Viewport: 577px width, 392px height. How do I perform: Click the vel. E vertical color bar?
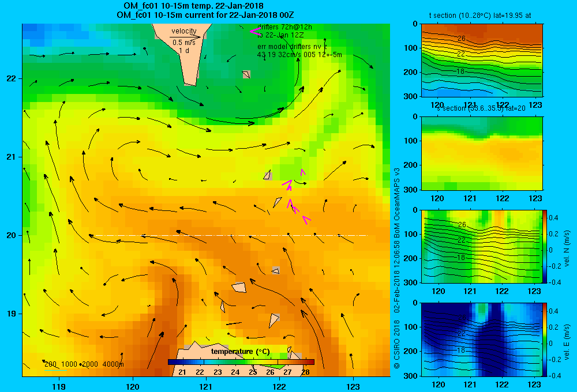pos(545,340)
